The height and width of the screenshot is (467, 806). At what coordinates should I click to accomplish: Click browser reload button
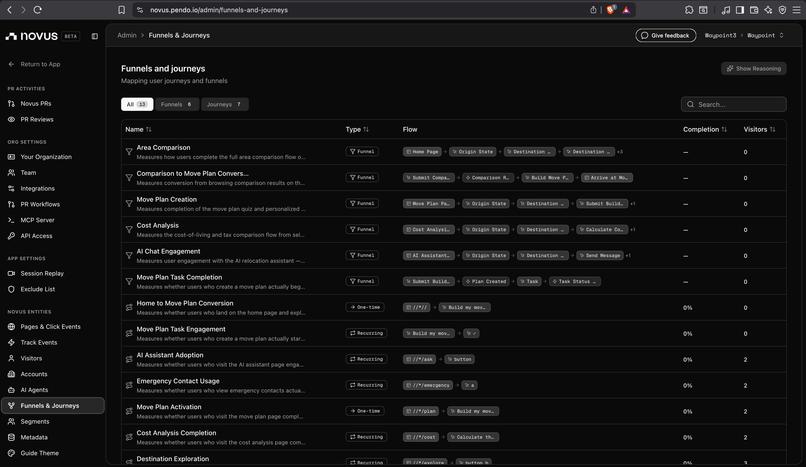(38, 10)
